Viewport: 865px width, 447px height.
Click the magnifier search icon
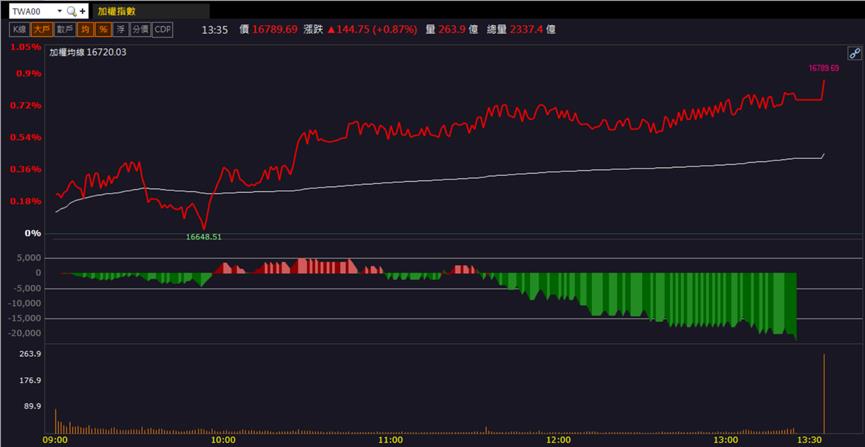[x=71, y=11]
